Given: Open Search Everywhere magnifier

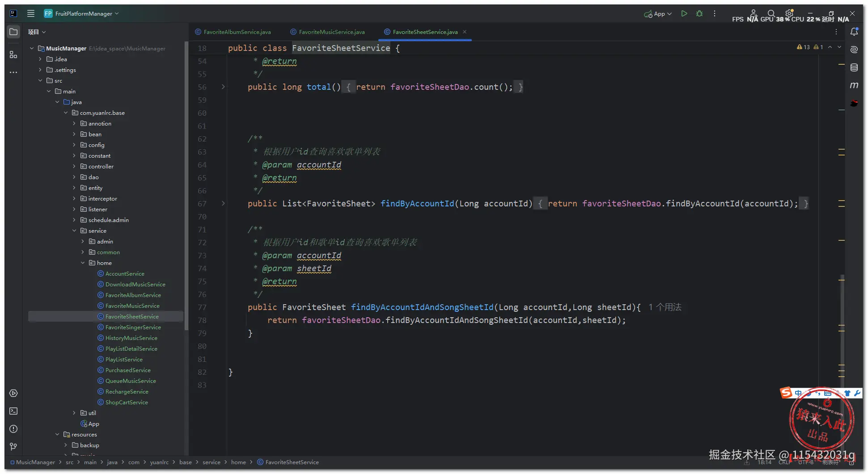Looking at the screenshot, I should [771, 13].
